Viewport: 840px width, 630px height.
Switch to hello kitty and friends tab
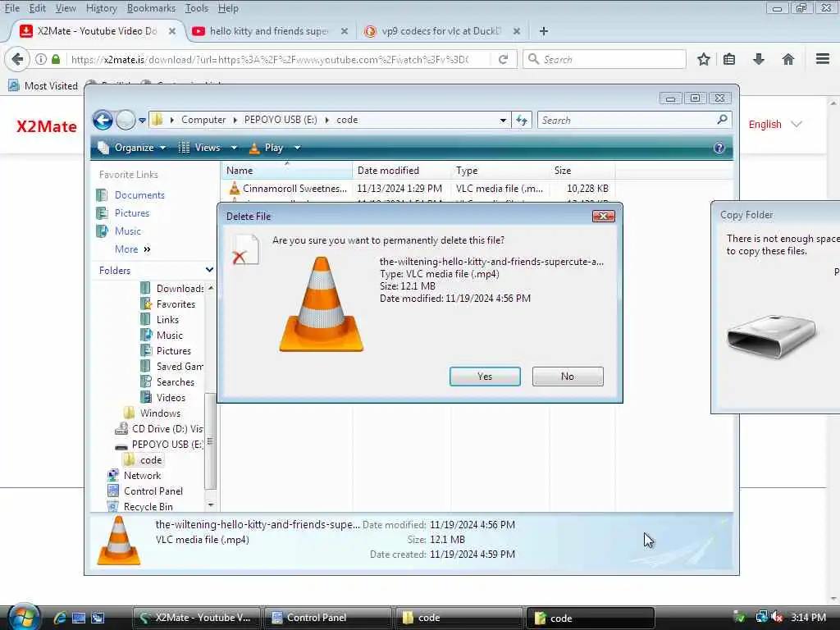(269, 31)
